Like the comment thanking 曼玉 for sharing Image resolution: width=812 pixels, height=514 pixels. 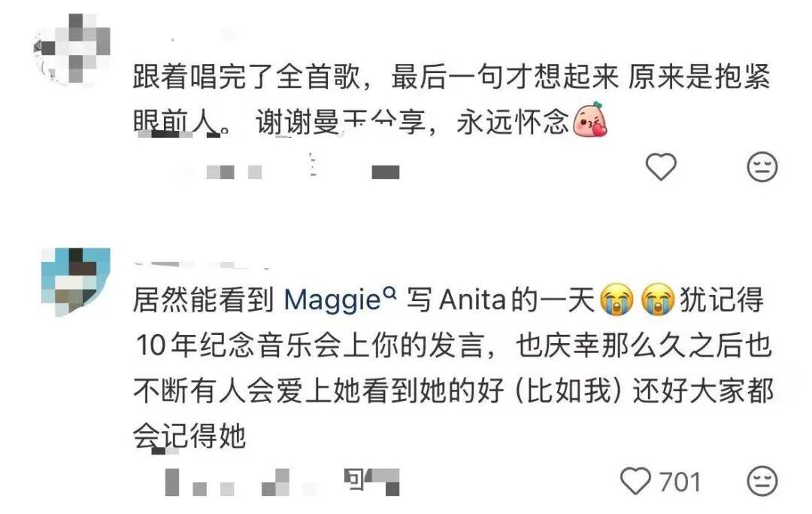tap(661, 167)
